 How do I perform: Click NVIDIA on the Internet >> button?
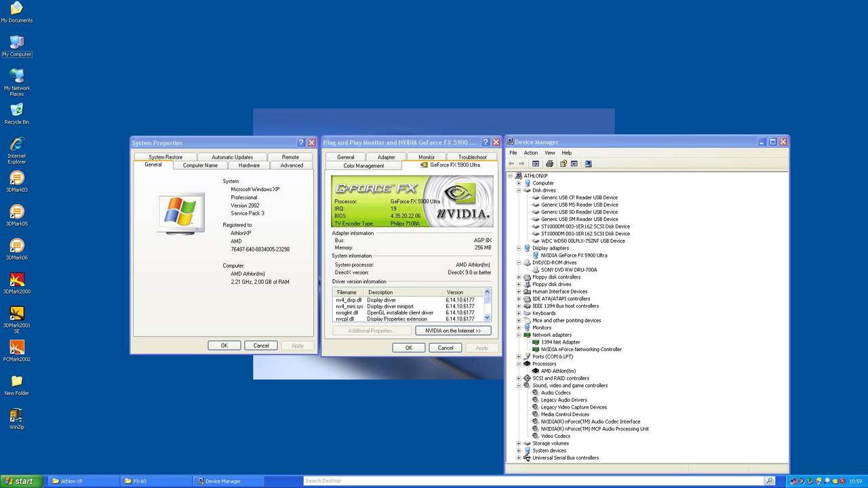click(x=453, y=331)
